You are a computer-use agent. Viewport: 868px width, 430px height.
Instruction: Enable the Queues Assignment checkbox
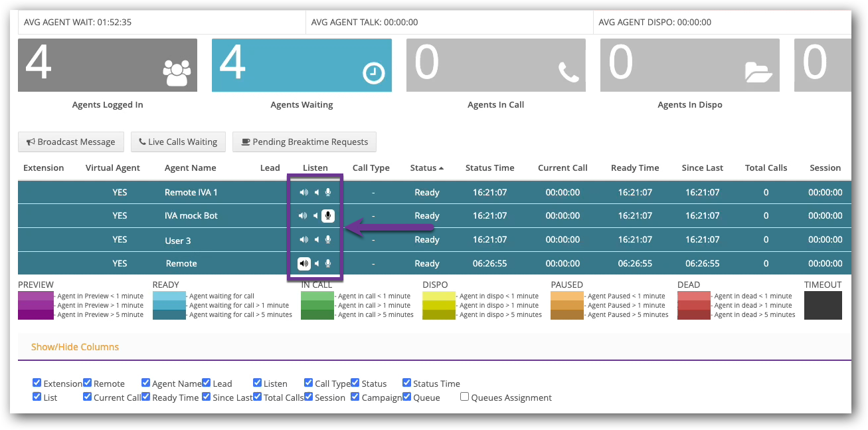[x=464, y=397]
